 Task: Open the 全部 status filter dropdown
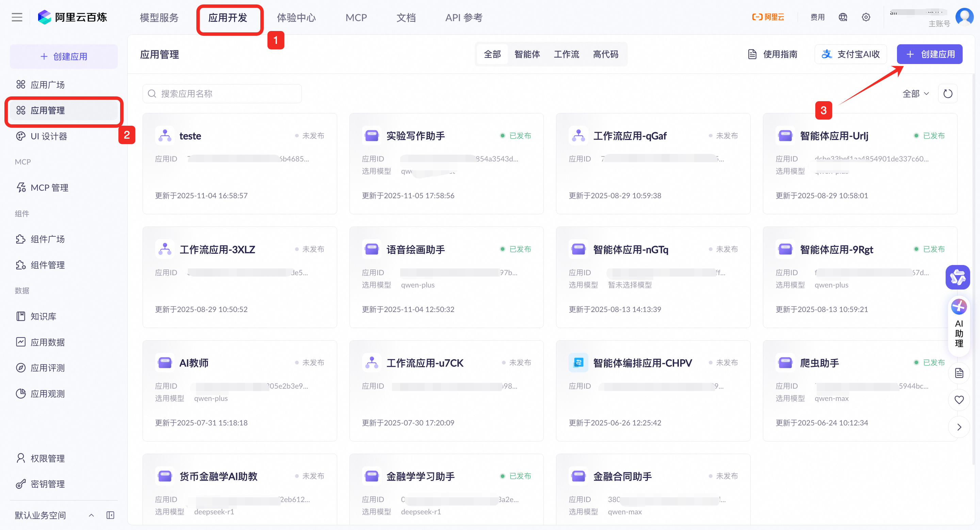(x=915, y=94)
